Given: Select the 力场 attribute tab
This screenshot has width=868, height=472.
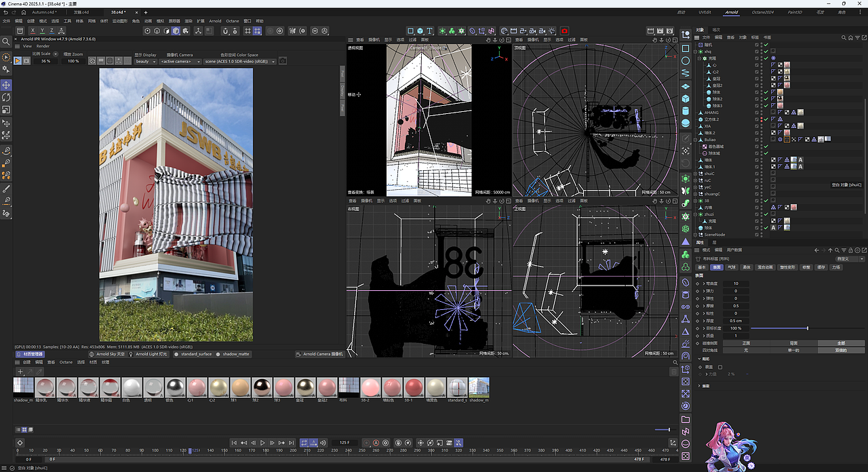Looking at the screenshot, I should click(835, 267).
